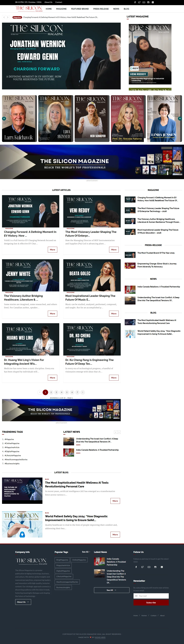This screenshot has width=184, height=644.
Task: Click Latest News next arrow
Action: (119, 432)
